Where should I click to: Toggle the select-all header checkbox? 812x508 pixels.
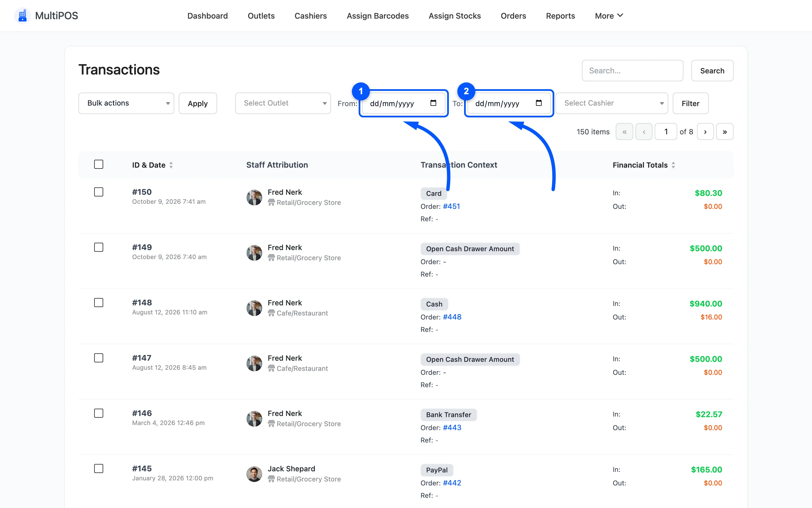pos(99,164)
